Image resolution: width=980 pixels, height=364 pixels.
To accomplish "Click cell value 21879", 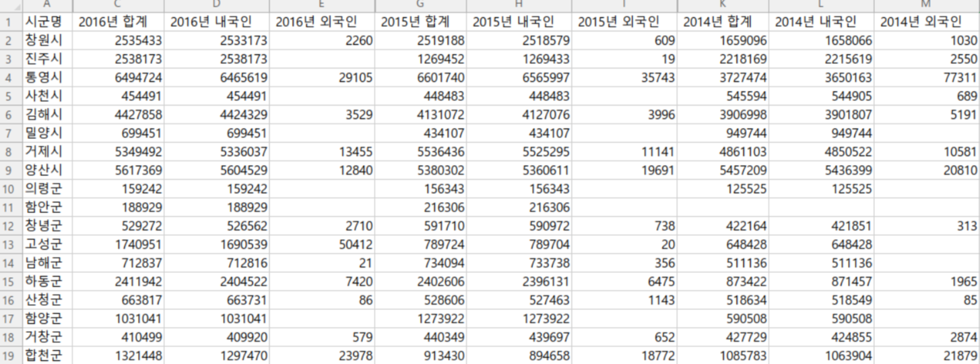I will click(x=927, y=355).
